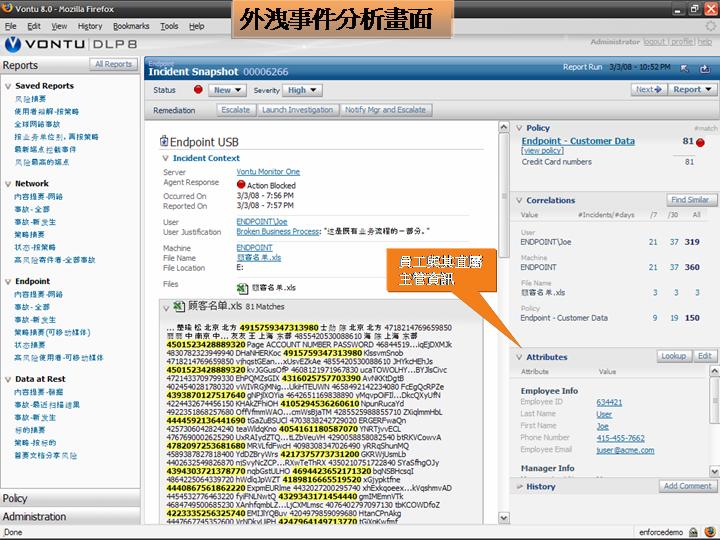Collapse the Correlations panel
The width and height of the screenshot is (720, 540).
click(x=519, y=200)
